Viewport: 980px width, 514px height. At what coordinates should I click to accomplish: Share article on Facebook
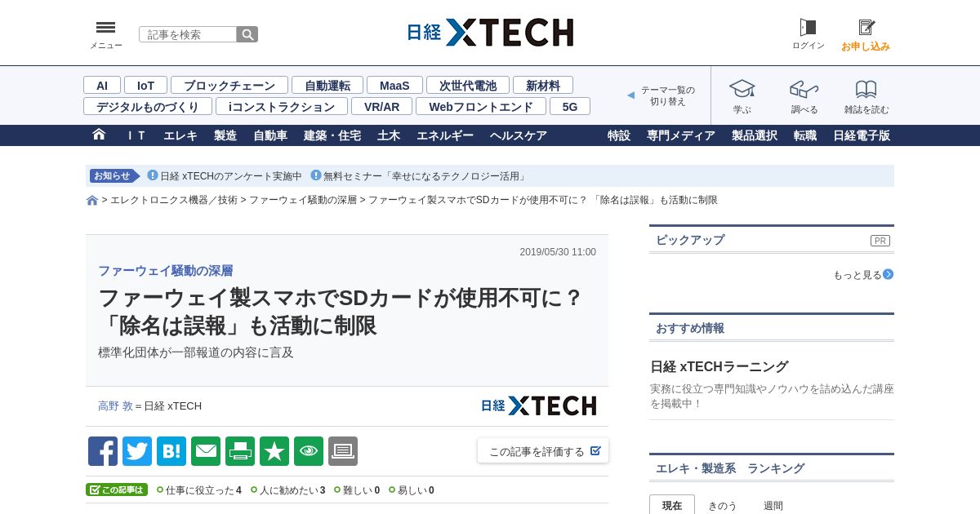103,451
